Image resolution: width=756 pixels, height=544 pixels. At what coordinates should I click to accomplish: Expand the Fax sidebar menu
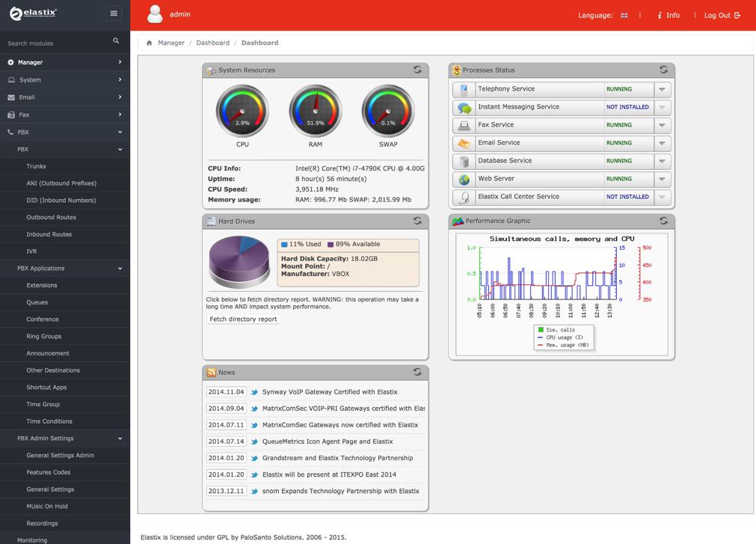65,114
